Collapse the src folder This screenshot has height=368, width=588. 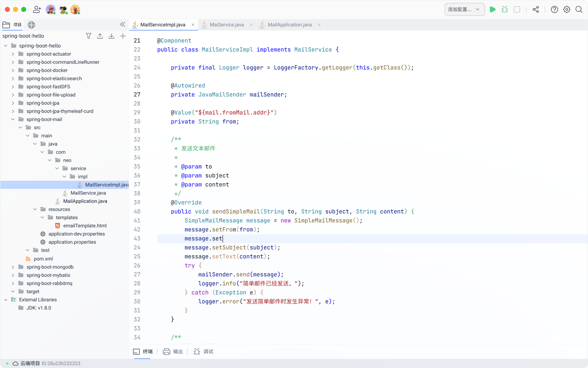[20, 127]
